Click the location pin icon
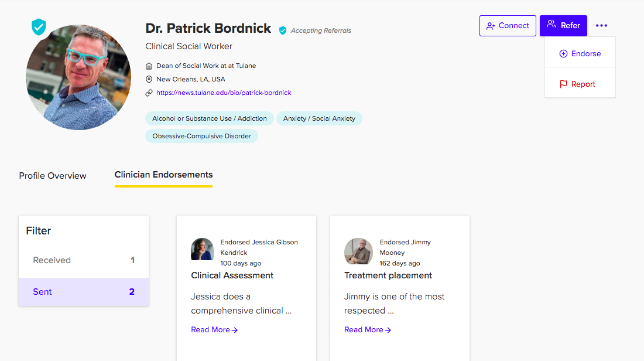Image resolution: width=644 pixels, height=361 pixels. coord(149,79)
